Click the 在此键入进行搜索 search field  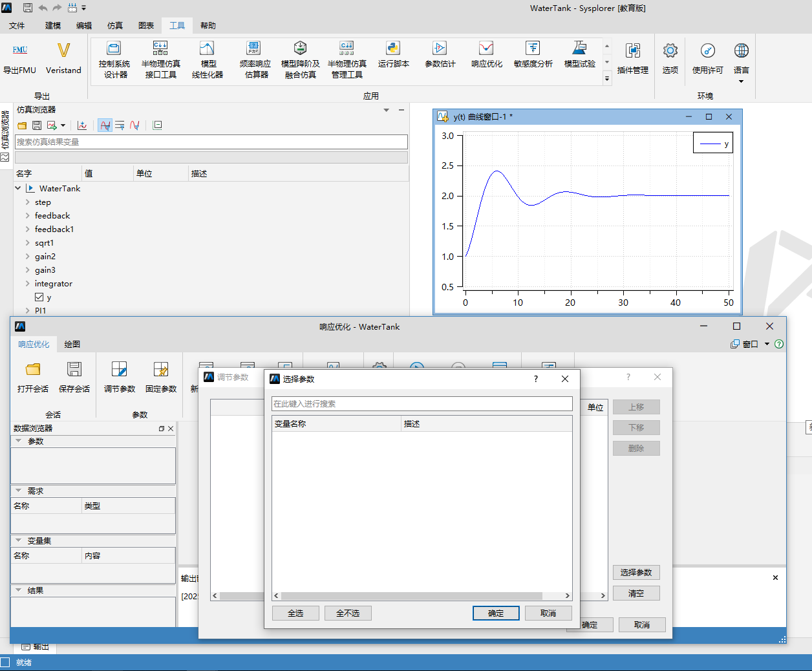pyautogui.click(x=422, y=403)
